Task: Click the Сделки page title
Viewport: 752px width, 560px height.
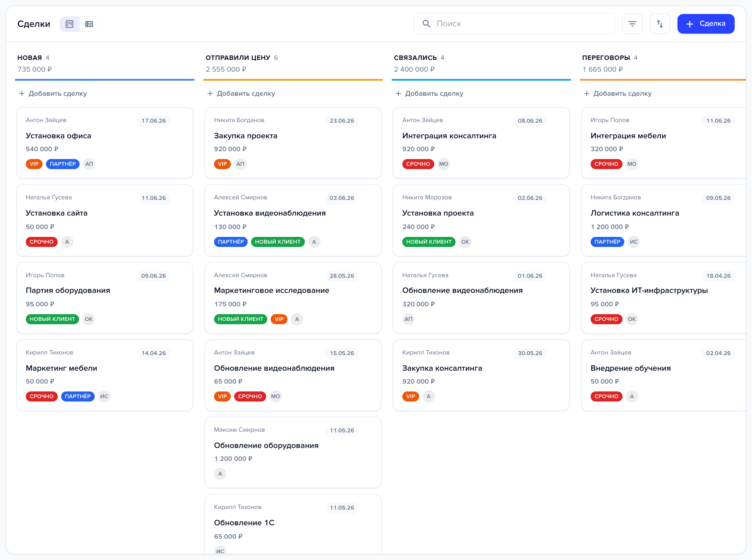Action: click(34, 24)
